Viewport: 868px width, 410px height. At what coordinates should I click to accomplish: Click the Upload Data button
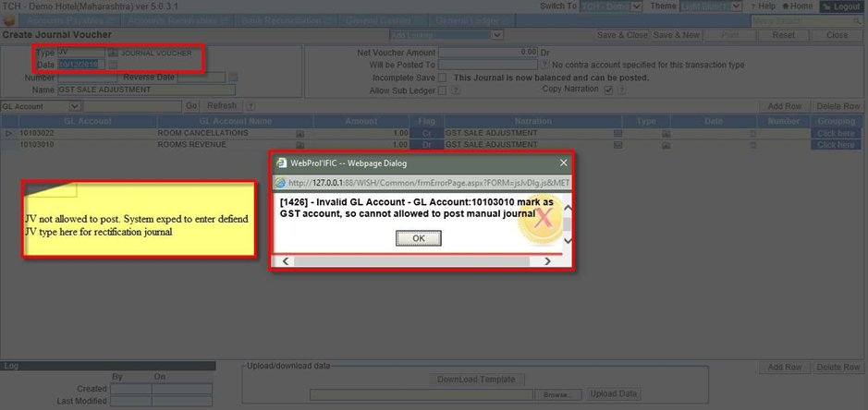click(615, 394)
